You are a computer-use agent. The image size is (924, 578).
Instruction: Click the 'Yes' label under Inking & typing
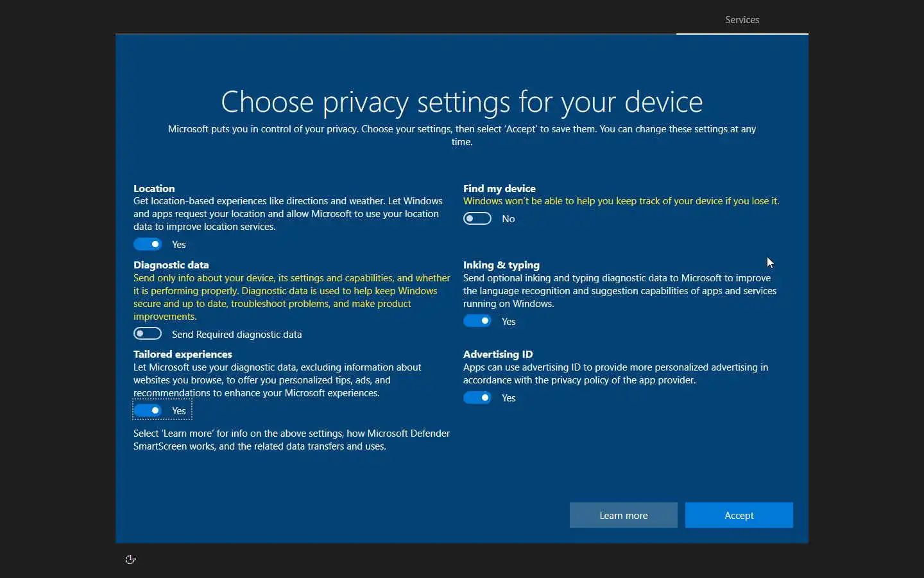[509, 321]
